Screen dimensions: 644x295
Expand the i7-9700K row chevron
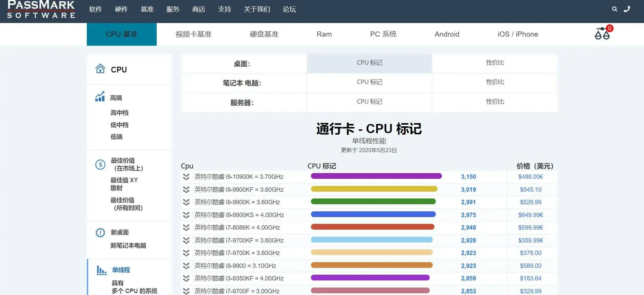coord(186,253)
